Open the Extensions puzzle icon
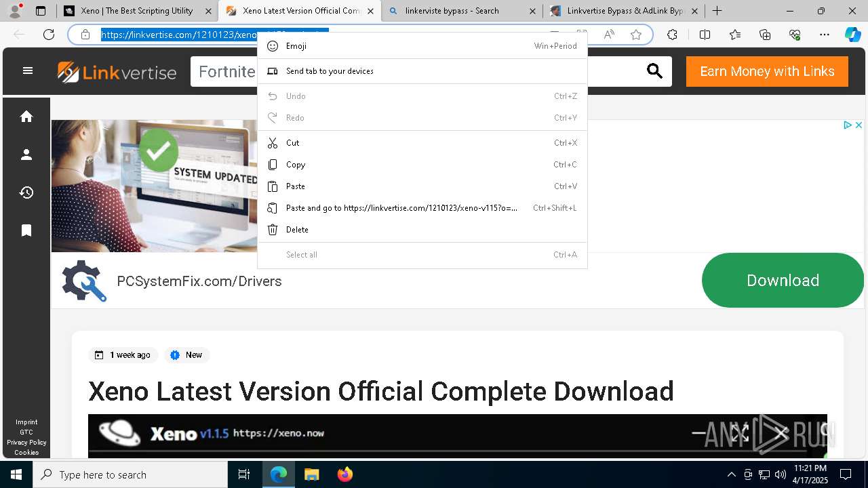Image resolution: width=868 pixels, height=488 pixels. point(672,35)
